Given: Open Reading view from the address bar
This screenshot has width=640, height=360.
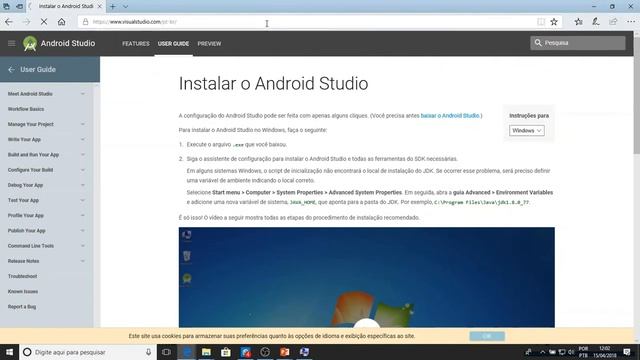Looking at the screenshot, I should pos(541,22).
